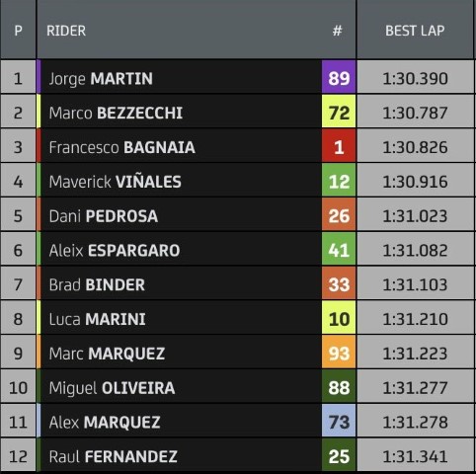This screenshot has width=476, height=474.
Task: Select the orange 93 badge for Marquez
Action: coord(339,352)
